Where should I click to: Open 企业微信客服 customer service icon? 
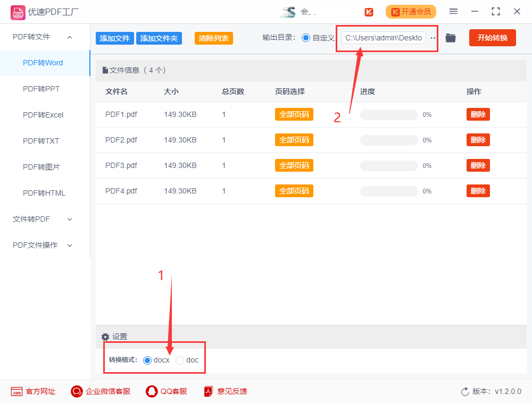(x=77, y=391)
